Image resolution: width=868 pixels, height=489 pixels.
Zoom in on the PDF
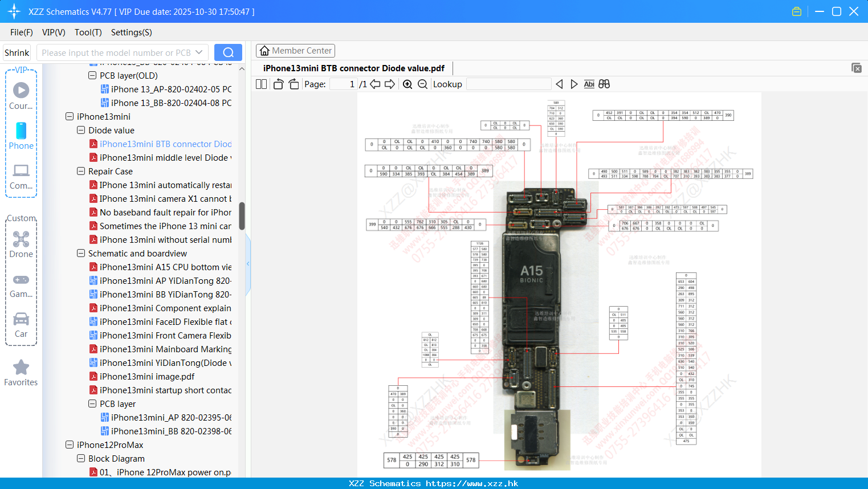(407, 84)
